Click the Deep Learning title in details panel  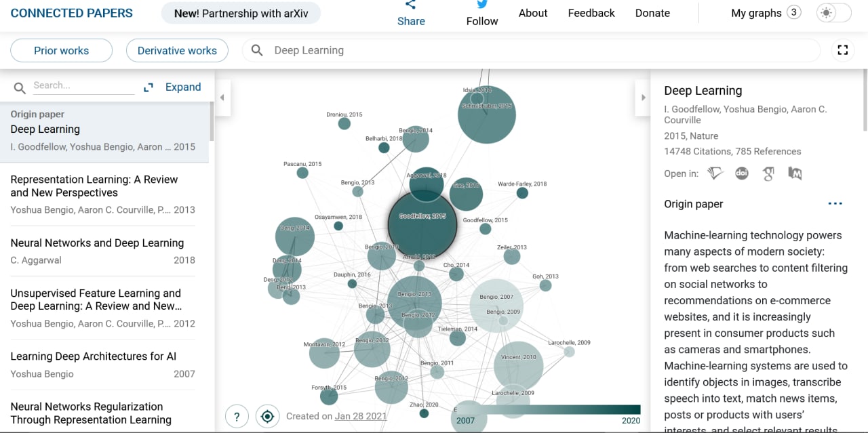click(703, 91)
